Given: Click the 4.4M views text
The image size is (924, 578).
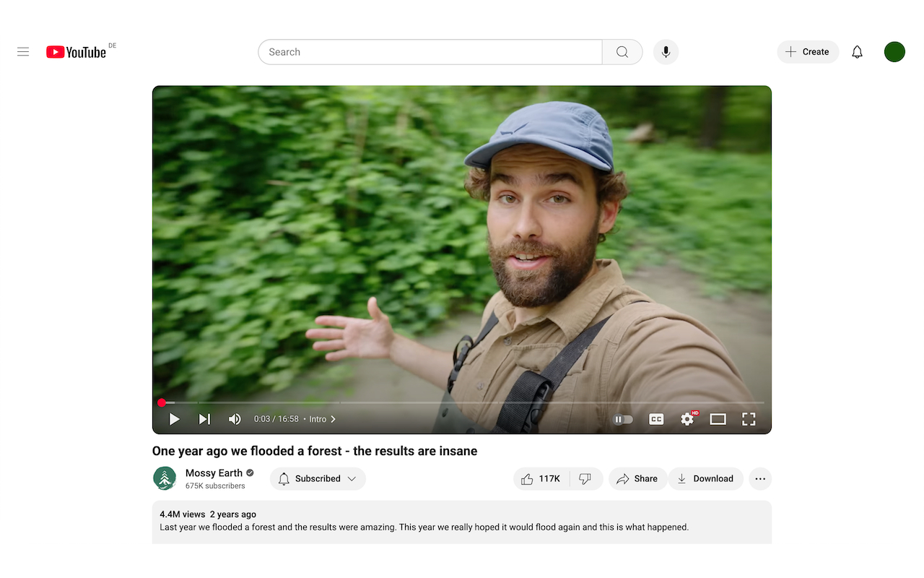Looking at the screenshot, I should tap(183, 514).
